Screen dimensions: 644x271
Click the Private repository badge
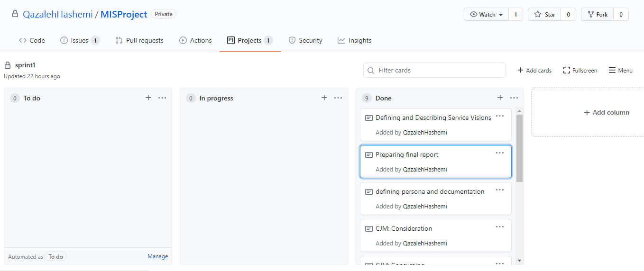click(x=164, y=14)
